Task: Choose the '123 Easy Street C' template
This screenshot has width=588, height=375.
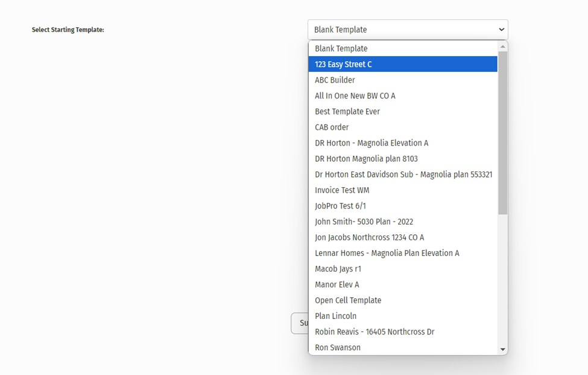Action: (344, 64)
